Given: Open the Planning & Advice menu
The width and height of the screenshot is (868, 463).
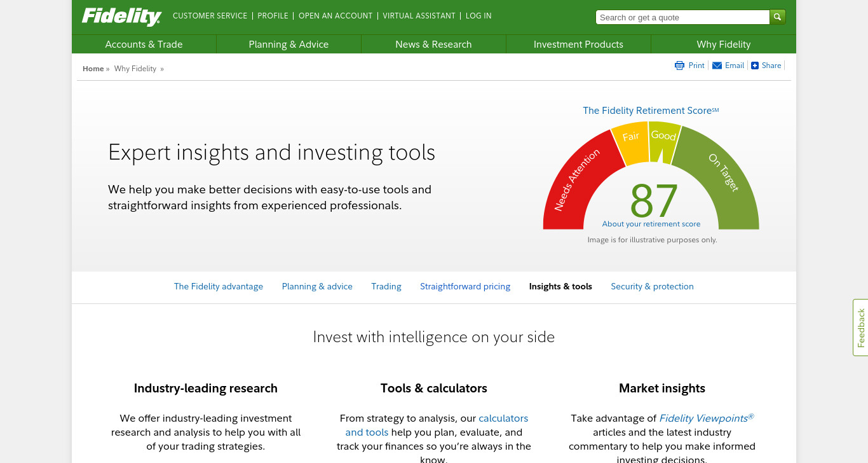Looking at the screenshot, I should [x=288, y=45].
